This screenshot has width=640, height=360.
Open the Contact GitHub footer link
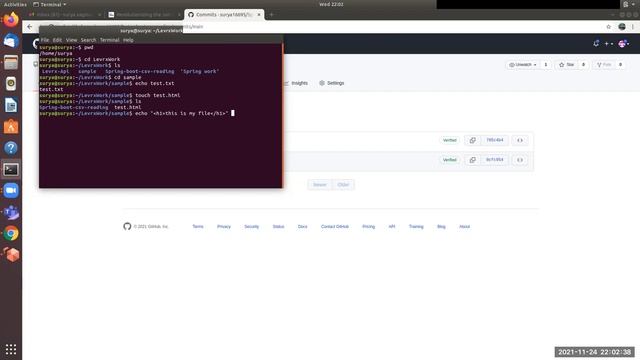[335, 227]
